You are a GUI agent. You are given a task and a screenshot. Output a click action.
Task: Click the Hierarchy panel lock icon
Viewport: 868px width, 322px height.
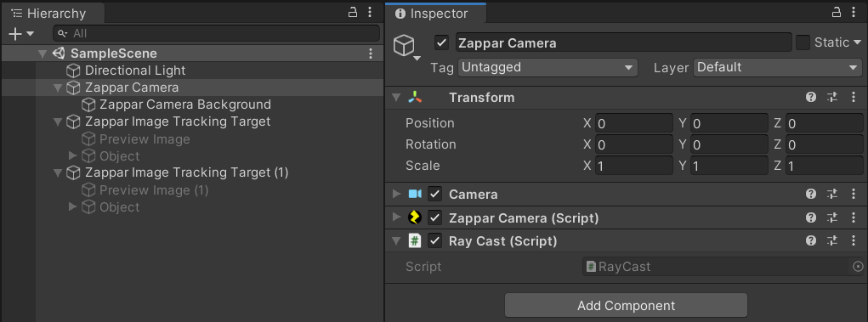(353, 12)
